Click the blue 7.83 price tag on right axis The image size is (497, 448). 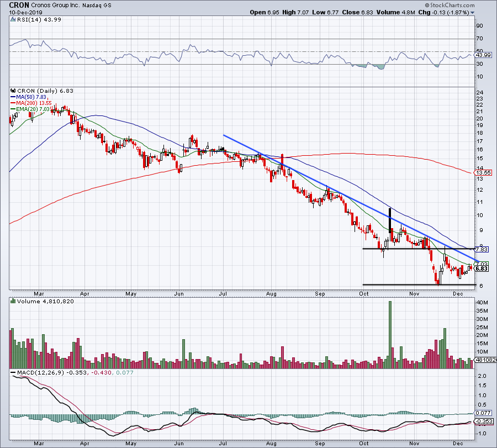coord(482,250)
